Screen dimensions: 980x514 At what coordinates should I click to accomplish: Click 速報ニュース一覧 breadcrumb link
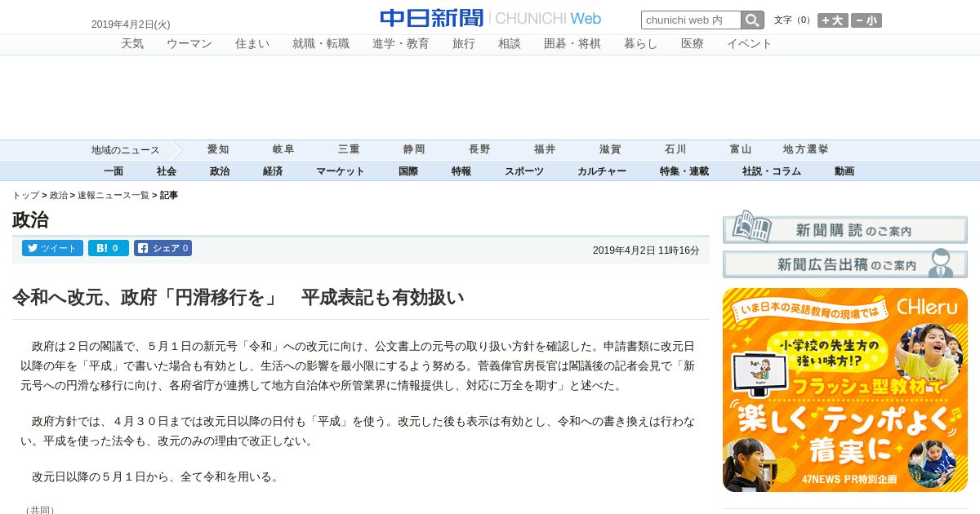click(114, 196)
